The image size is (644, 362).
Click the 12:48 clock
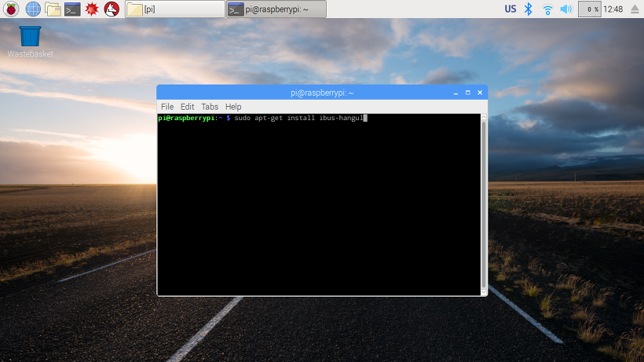[613, 9]
